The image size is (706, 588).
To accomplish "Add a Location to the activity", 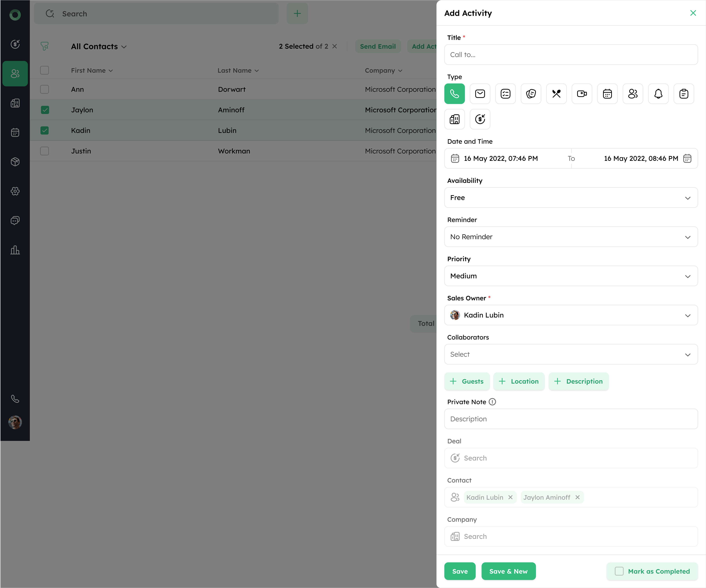I will click(x=519, y=381).
